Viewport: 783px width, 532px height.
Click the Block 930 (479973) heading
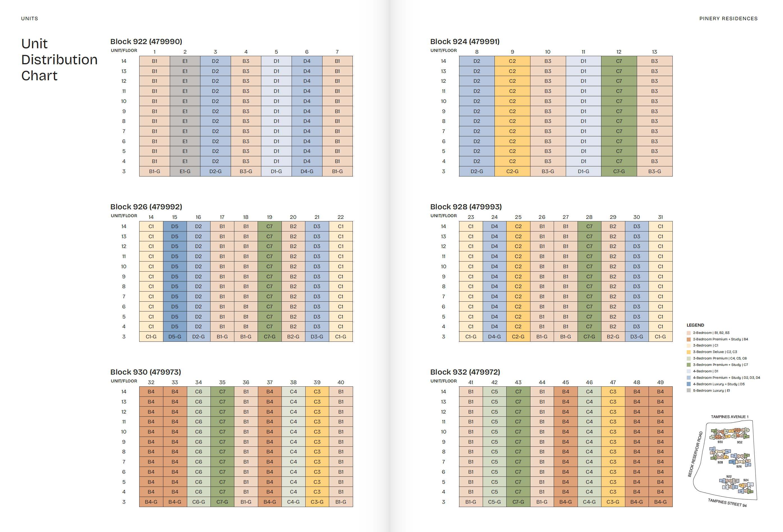[x=146, y=372]
